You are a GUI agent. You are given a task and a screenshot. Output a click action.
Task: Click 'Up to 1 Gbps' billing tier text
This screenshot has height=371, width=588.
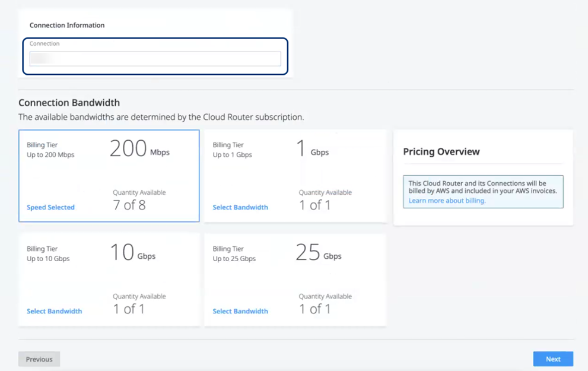pos(232,154)
